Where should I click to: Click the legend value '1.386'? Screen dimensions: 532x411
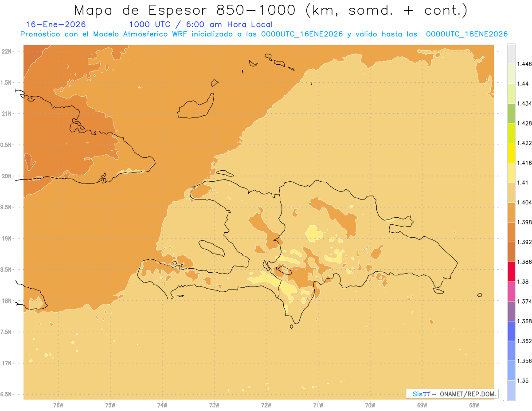coord(524,262)
